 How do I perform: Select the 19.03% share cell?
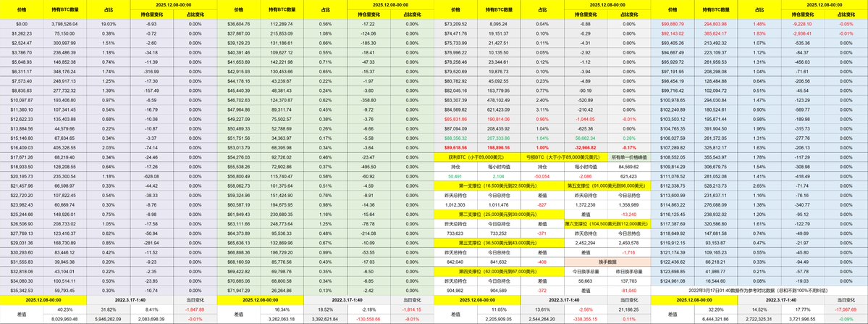pyautogui.click(x=109, y=24)
